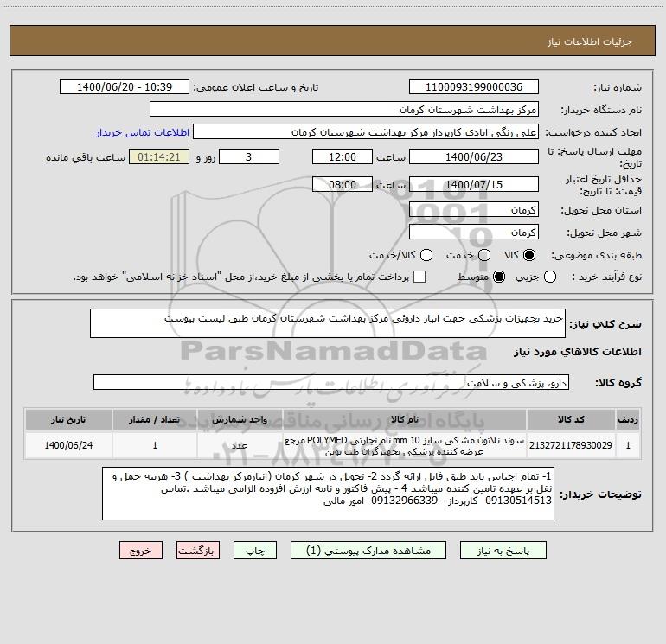Click the گروه کالا field
666x644 pixels.
(x=331, y=382)
